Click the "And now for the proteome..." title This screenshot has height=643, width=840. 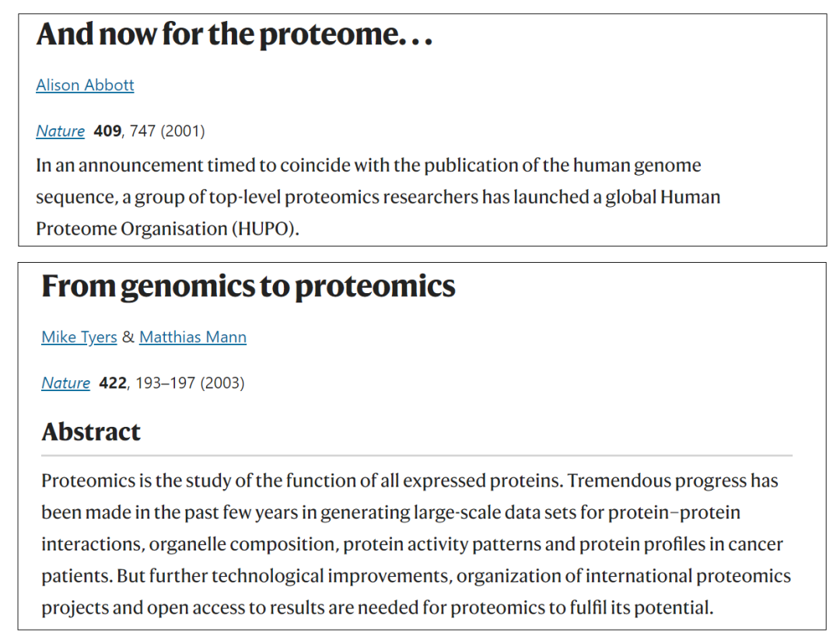coord(234,34)
